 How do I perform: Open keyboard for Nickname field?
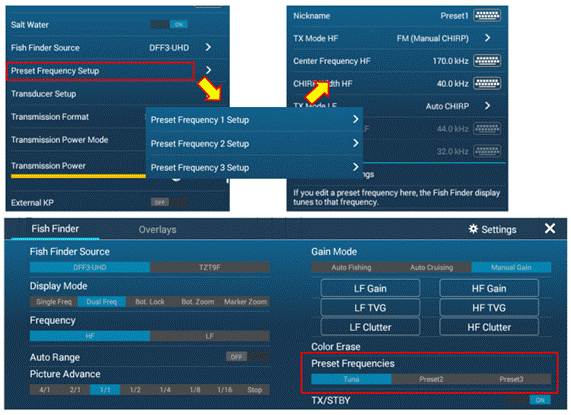coord(487,16)
